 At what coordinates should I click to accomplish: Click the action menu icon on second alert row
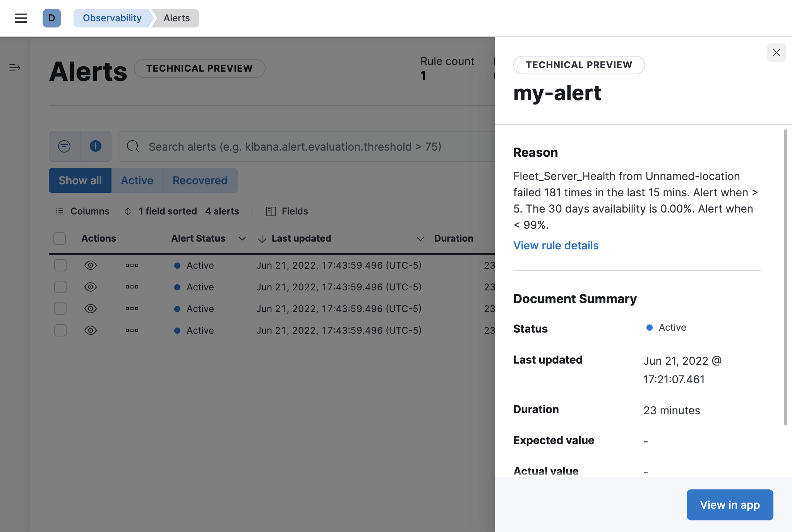point(131,287)
